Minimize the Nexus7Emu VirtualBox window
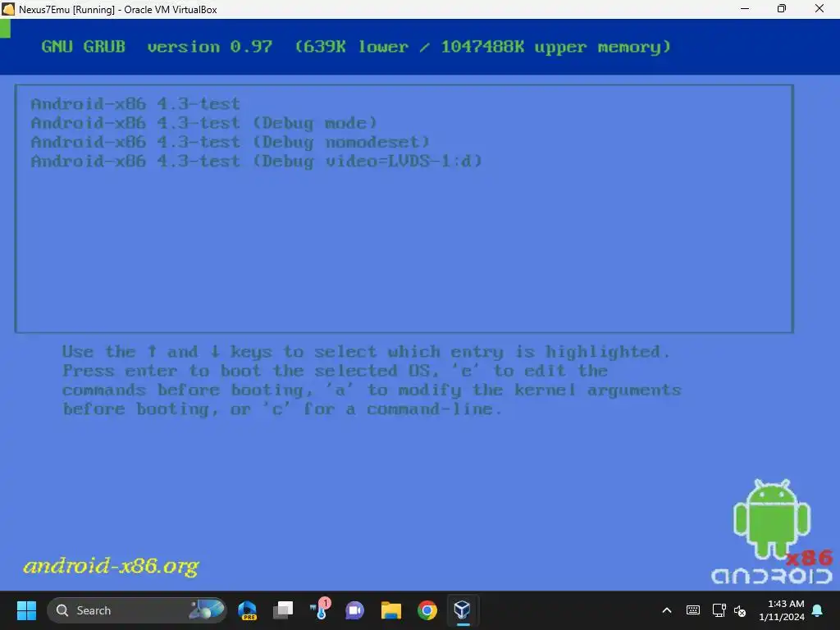The width and height of the screenshot is (840, 630). pyautogui.click(x=745, y=9)
